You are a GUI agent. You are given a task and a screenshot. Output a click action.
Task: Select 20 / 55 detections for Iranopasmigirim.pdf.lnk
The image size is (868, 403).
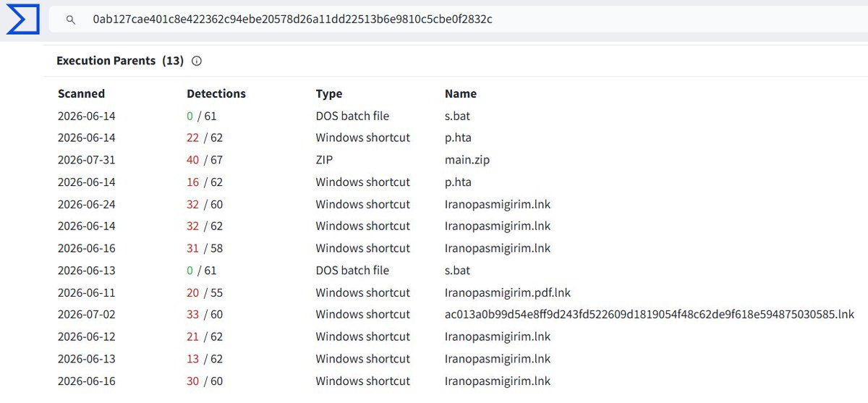tap(205, 292)
